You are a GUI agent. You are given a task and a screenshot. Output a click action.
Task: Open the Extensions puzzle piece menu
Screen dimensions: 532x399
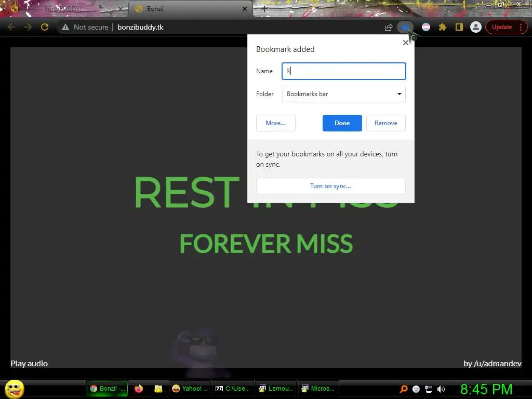(x=443, y=27)
